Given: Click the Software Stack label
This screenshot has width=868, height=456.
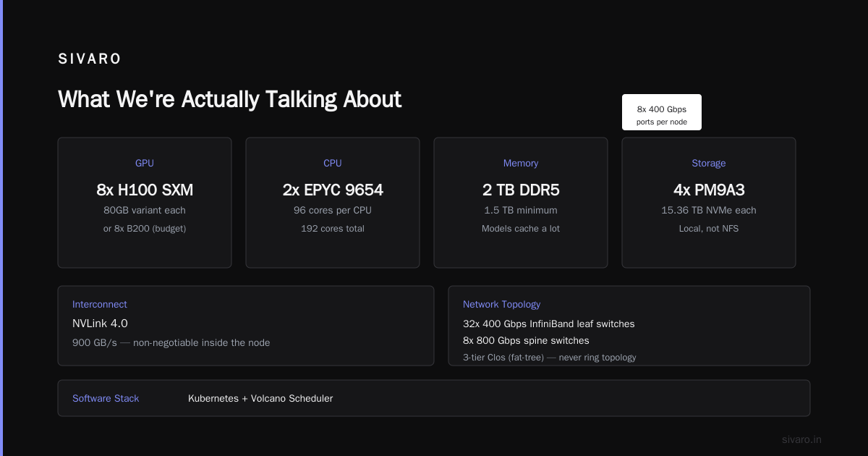Looking at the screenshot, I should click(x=106, y=399).
